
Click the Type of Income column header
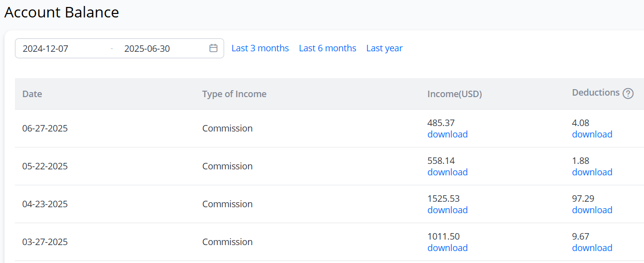(x=234, y=94)
